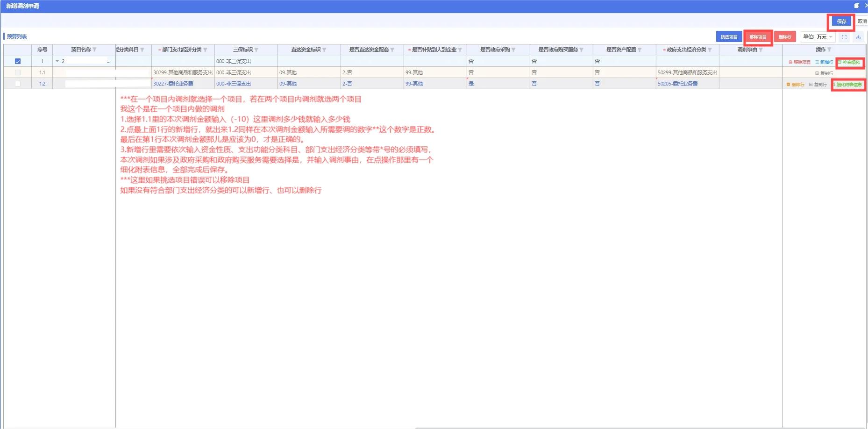
Task: Click the download export icon next to fullscreen
Action: pos(858,37)
